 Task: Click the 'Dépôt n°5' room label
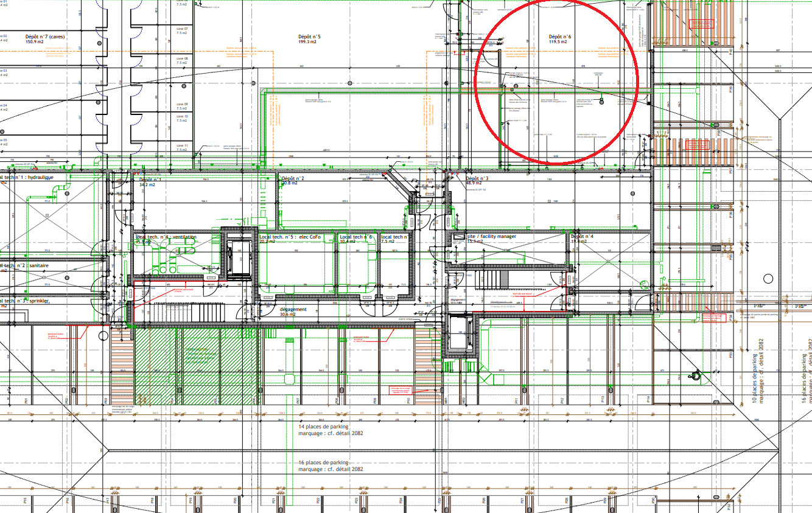point(309,37)
